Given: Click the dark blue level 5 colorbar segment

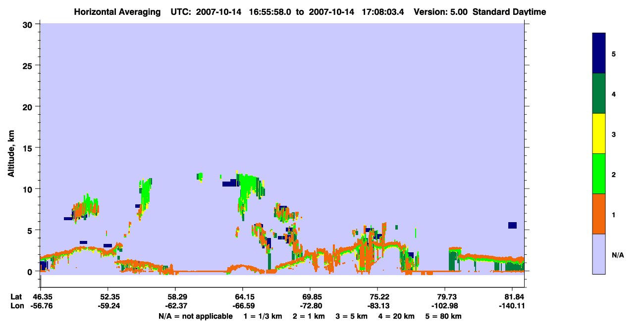Looking at the screenshot, I should point(599,53).
